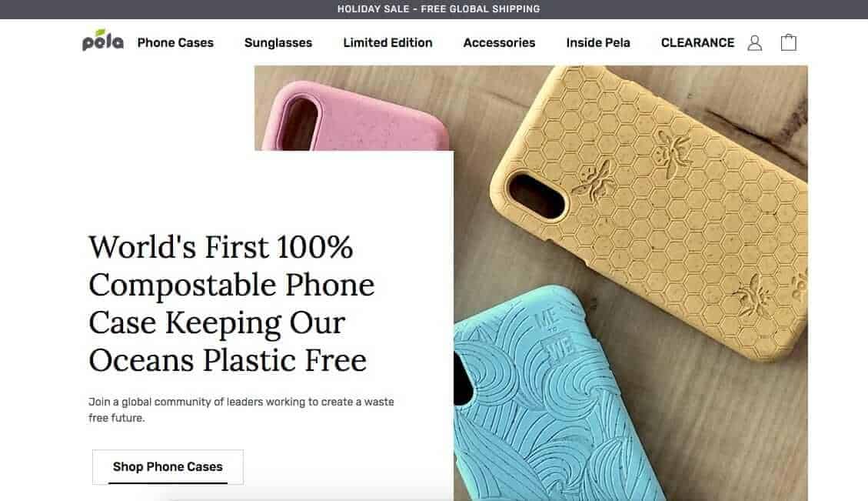The height and width of the screenshot is (501, 868).
Task: Open the user account icon
Action: click(754, 42)
